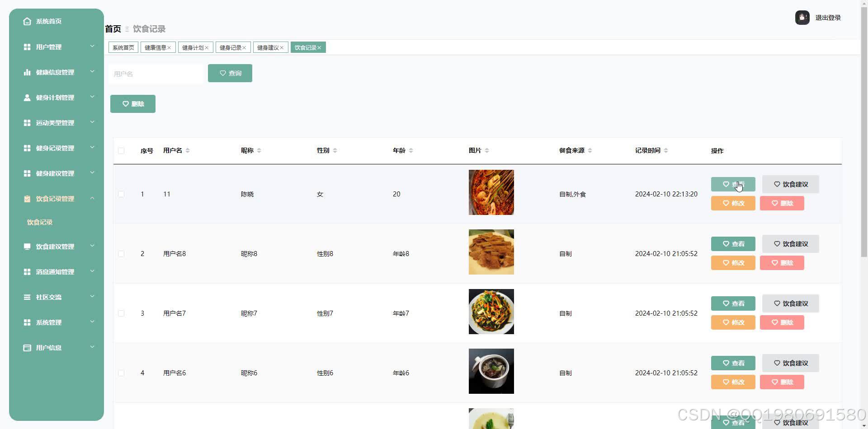Click the clipboard icon of 饮食记录管理
Image resolution: width=868 pixels, height=429 pixels.
(x=27, y=199)
